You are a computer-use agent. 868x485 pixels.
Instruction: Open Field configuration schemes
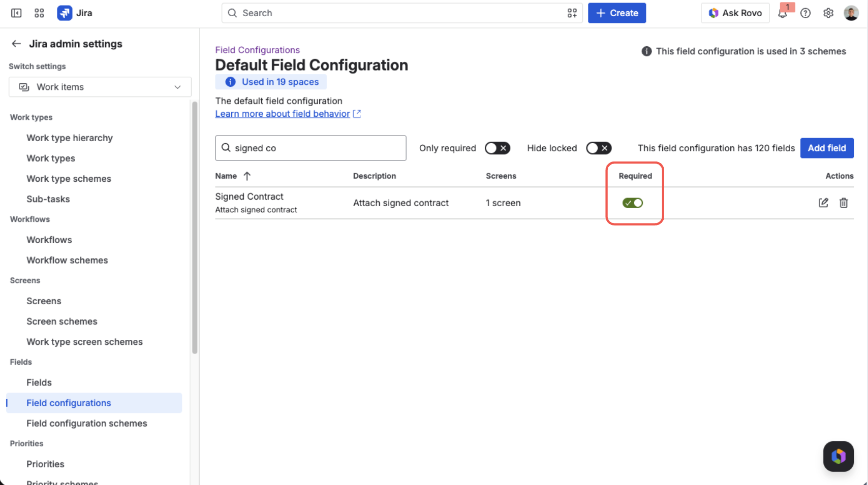pos(87,424)
